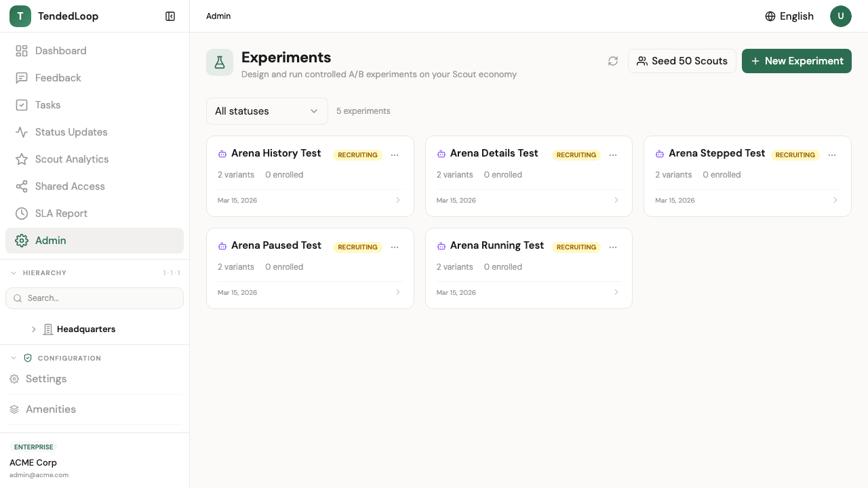Change language from English
This screenshot has width=868, height=488.
click(x=789, y=16)
